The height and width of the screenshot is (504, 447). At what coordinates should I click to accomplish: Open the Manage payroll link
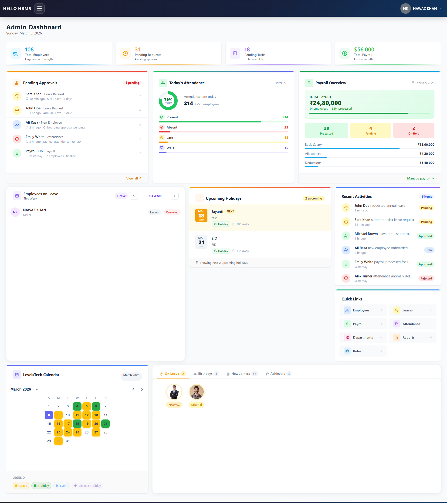point(421,178)
